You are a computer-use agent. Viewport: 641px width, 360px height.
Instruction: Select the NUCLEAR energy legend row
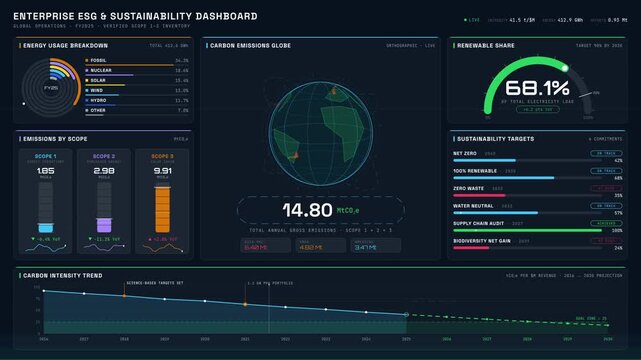click(137, 72)
